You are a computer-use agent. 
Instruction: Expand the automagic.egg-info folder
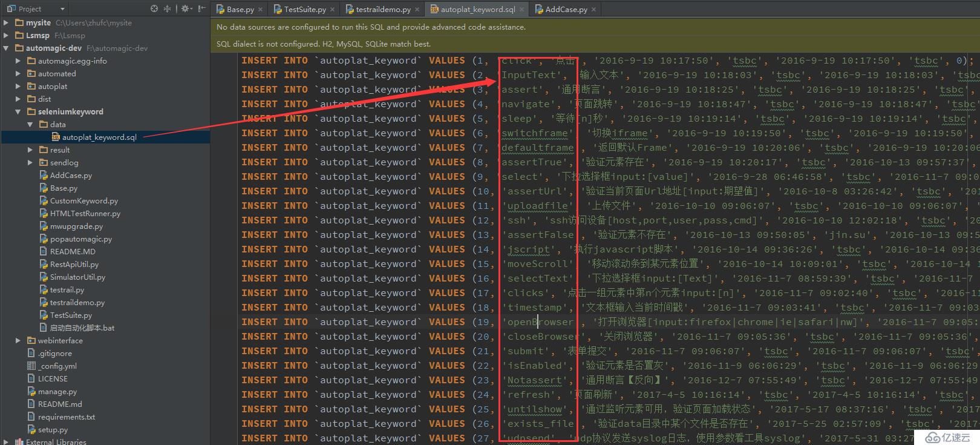tap(18, 61)
